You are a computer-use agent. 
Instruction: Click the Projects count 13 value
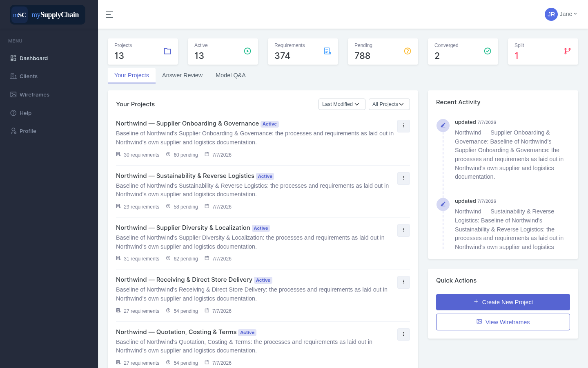point(119,56)
